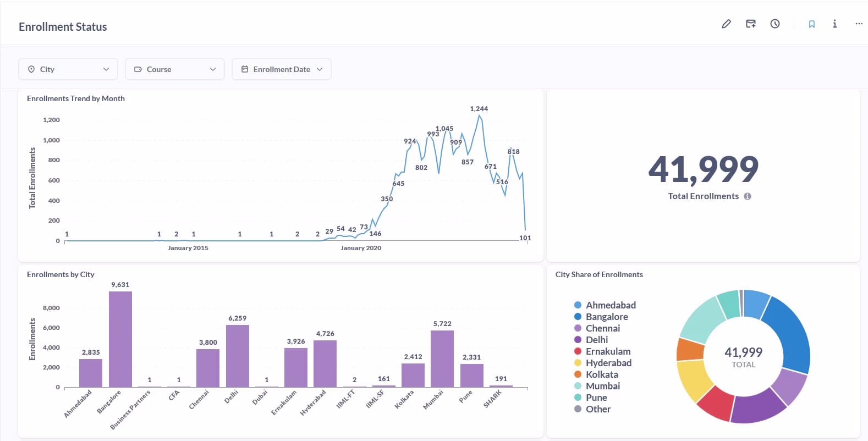Click the calendar icon in Enrollment Date filter
This screenshot has height=441, width=868.
point(245,69)
